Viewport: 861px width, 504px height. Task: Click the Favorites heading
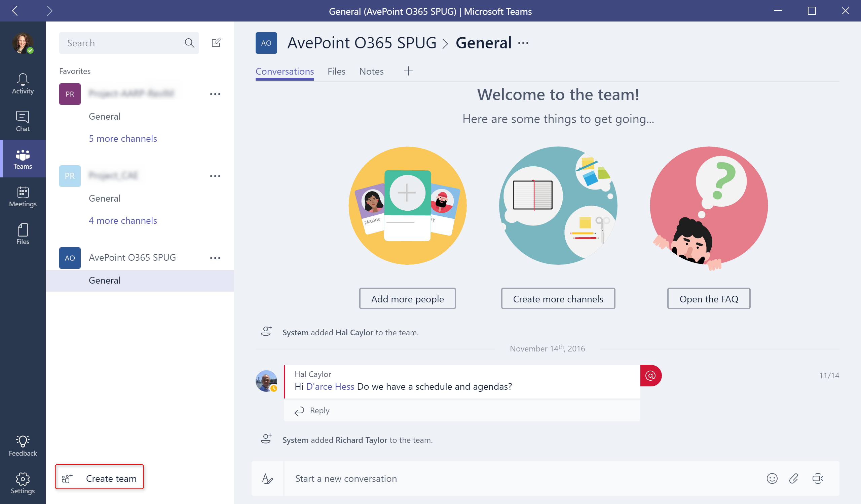click(75, 71)
